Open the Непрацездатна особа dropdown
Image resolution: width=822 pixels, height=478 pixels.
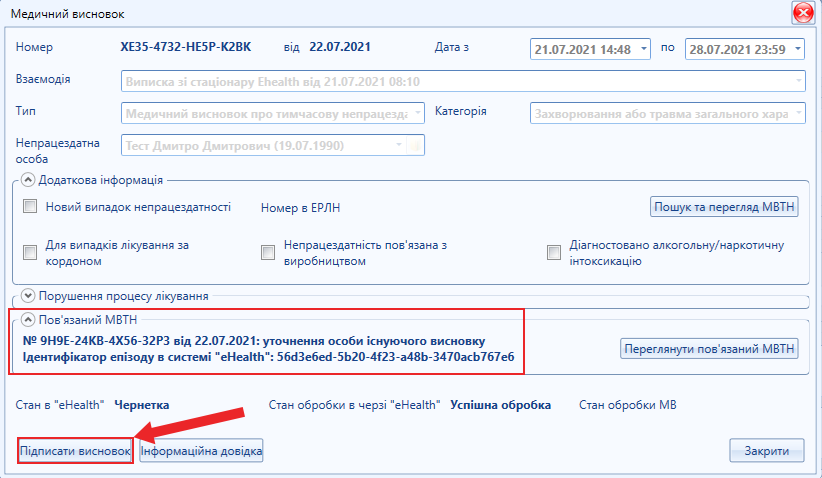pyautogui.click(x=398, y=145)
